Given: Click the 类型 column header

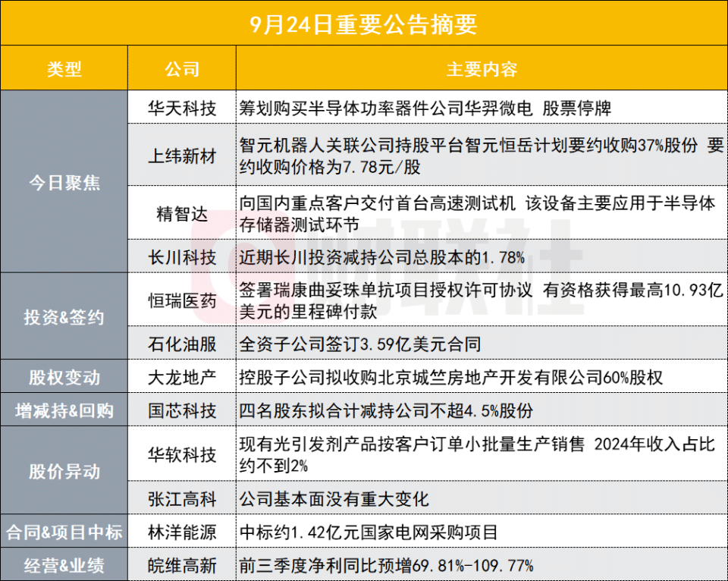Looking at the screenshot, I should click(x=64, y=70).
